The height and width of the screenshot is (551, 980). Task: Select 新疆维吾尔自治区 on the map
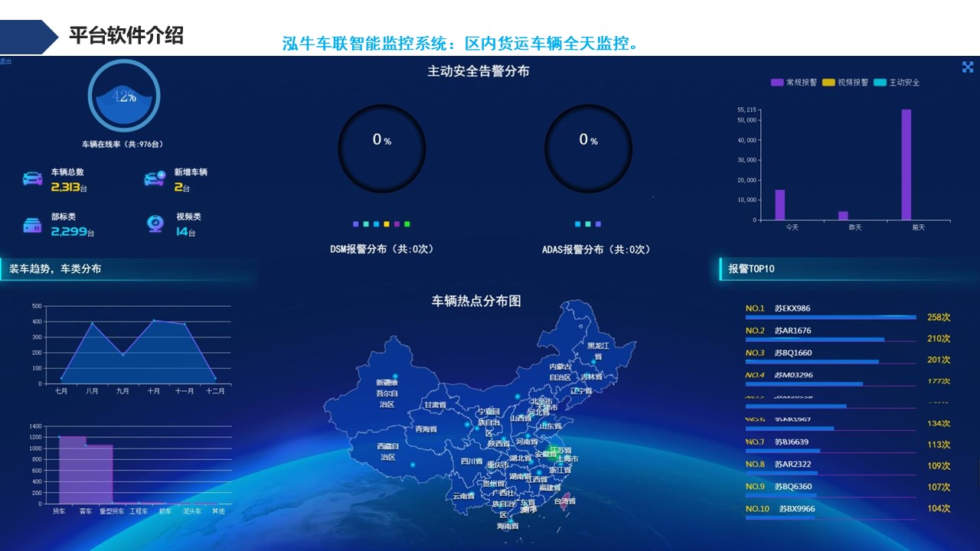coord(387,392)
